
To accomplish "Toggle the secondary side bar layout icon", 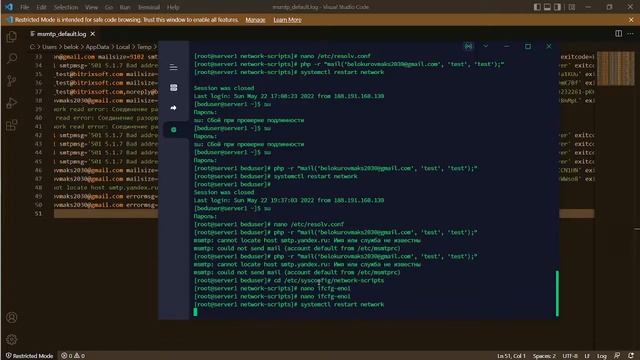I will pos(558,7).
